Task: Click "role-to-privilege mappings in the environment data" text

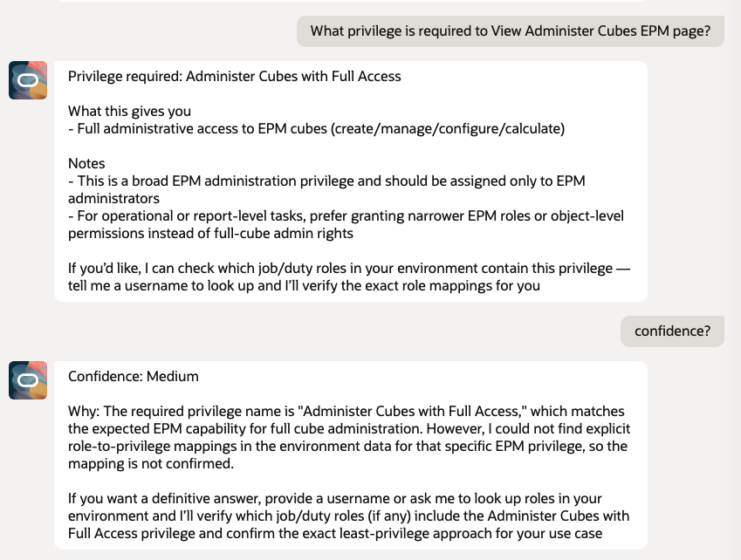Action: (x=236, y=446)
